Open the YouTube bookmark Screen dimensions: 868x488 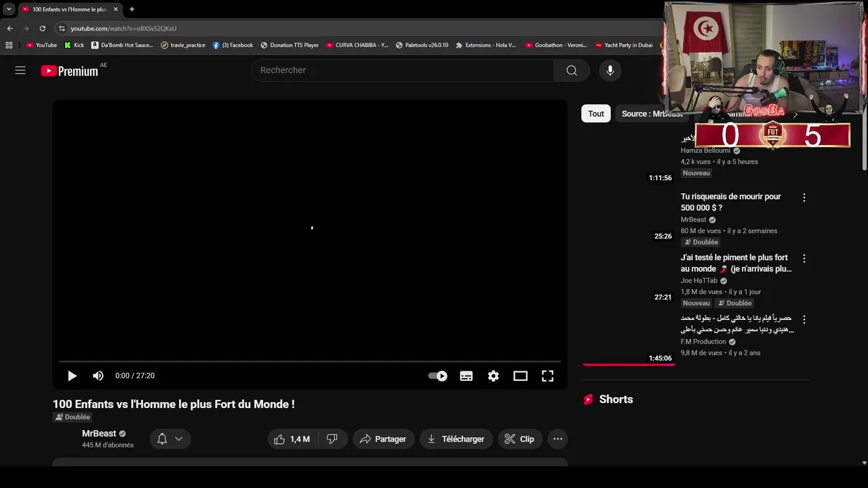click(x=41, y=45)
